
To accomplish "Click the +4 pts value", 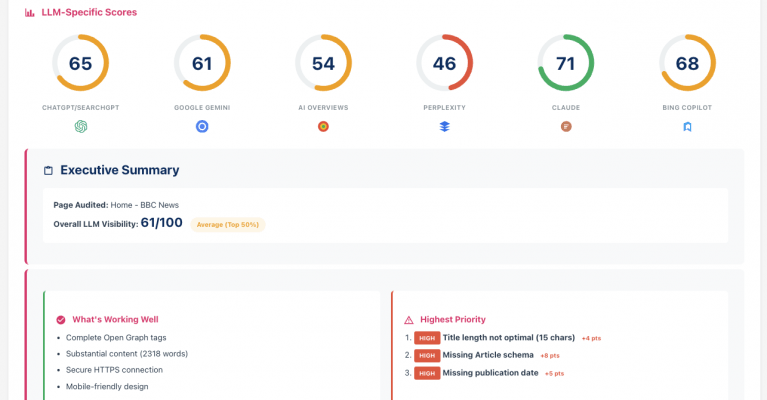I will 591,338.
